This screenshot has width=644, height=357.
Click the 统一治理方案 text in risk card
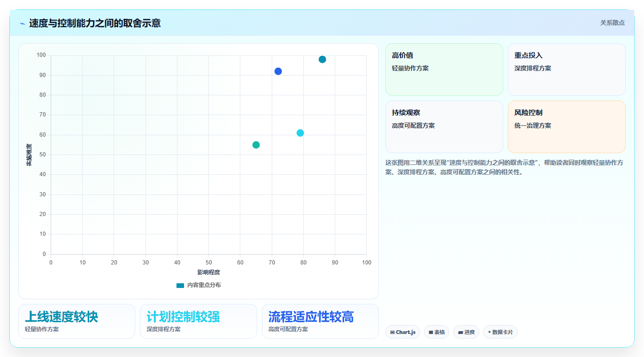tap(533, 125)
